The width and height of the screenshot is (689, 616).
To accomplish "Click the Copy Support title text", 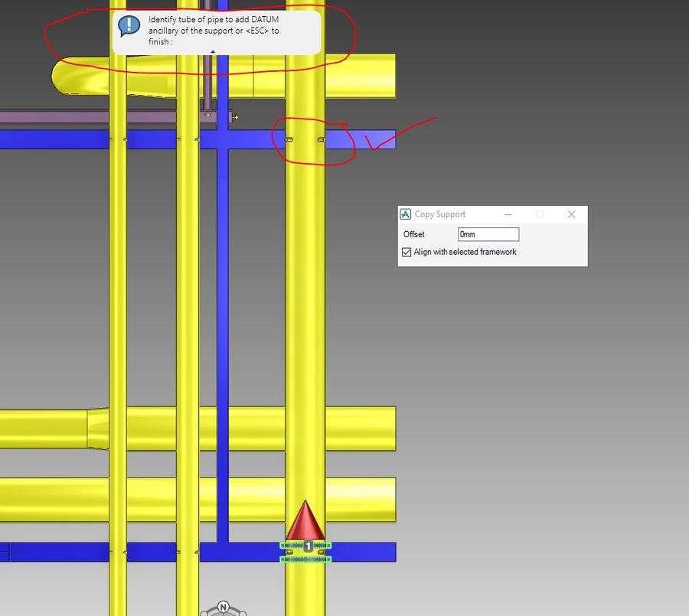I will (x=440, y=214).
